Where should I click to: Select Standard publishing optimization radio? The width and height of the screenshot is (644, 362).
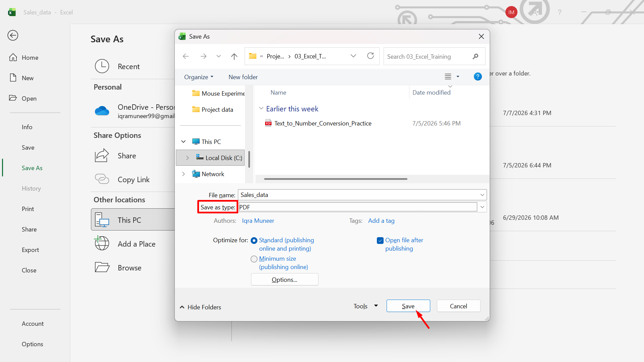(254, 240)
